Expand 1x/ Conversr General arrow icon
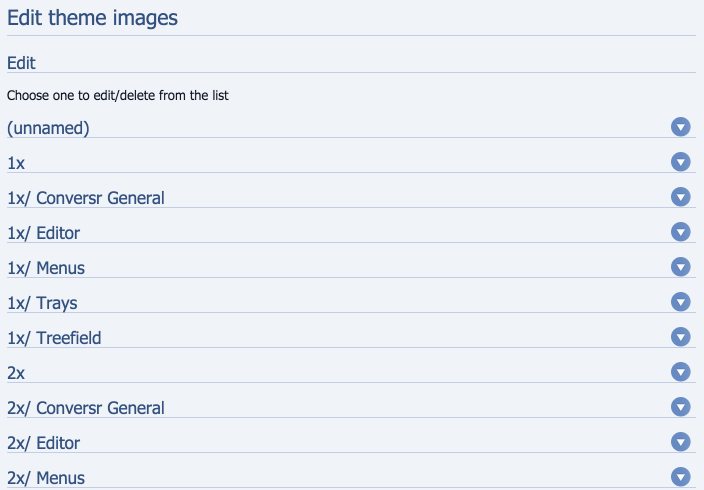The image size is (704, 490). point(681,197)
